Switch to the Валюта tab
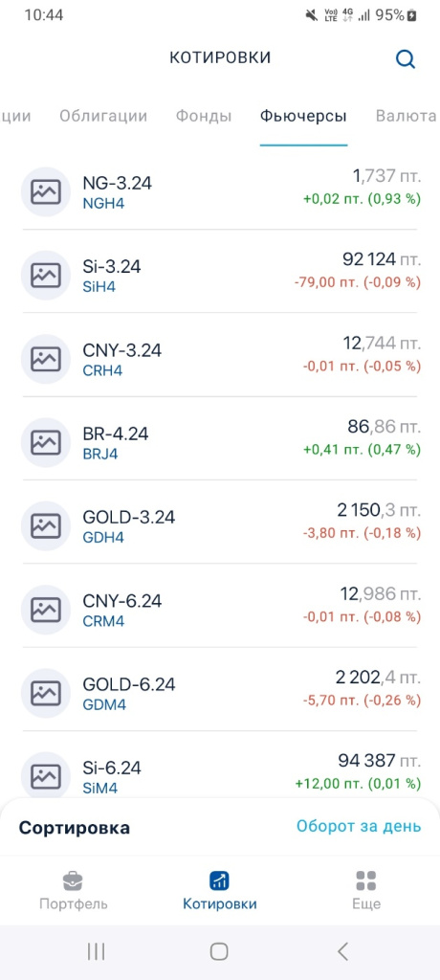The width and height of the screenshot is (440, 980). pyautogui.click(x=407, y=116)
